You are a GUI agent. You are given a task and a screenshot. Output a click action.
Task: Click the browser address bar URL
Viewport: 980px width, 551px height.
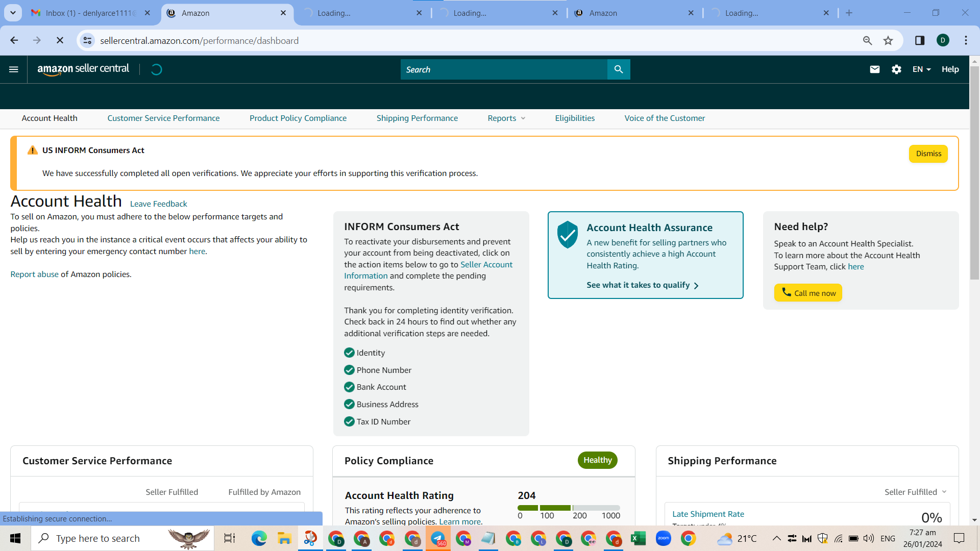(x=199, y=40)
